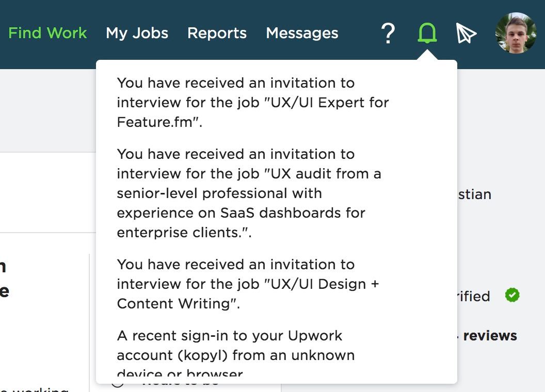Open Messages from the top navigation
Screen dimensions: 545x392
[x=302, y=34]
